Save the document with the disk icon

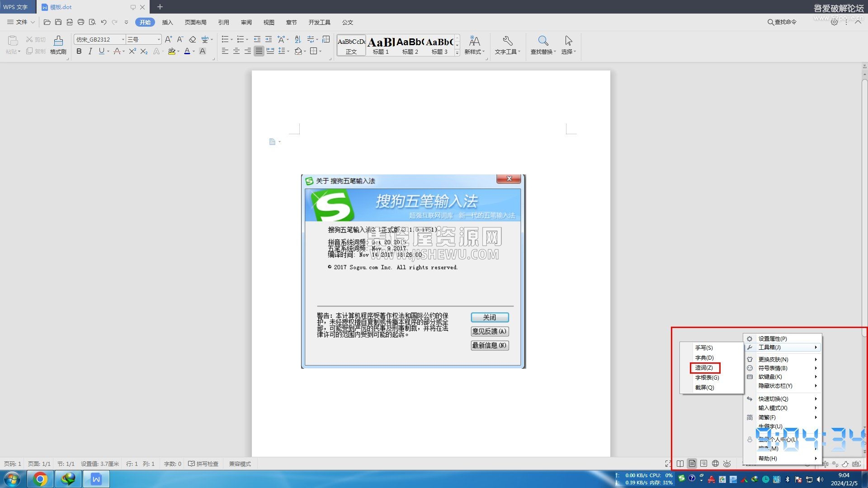(58, 22)
